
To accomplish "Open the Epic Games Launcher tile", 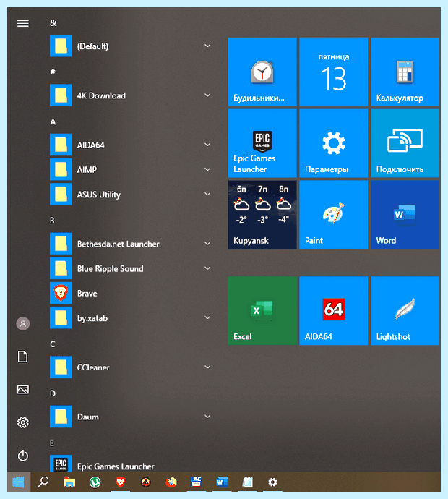I will [x=262, y=143].
